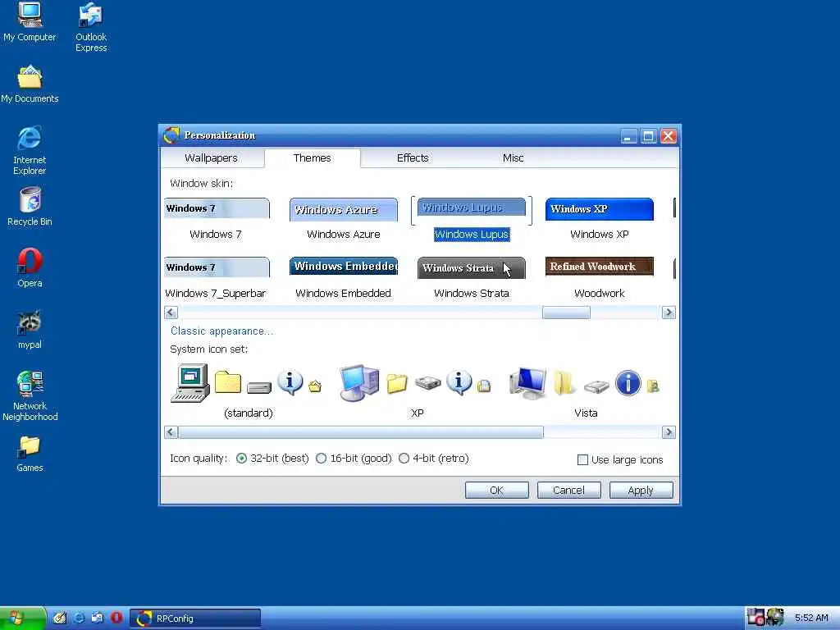Launch Outlook Express from quick launch
The height and width of the screenshot is (630, 840).
click(x=98, y=618)
